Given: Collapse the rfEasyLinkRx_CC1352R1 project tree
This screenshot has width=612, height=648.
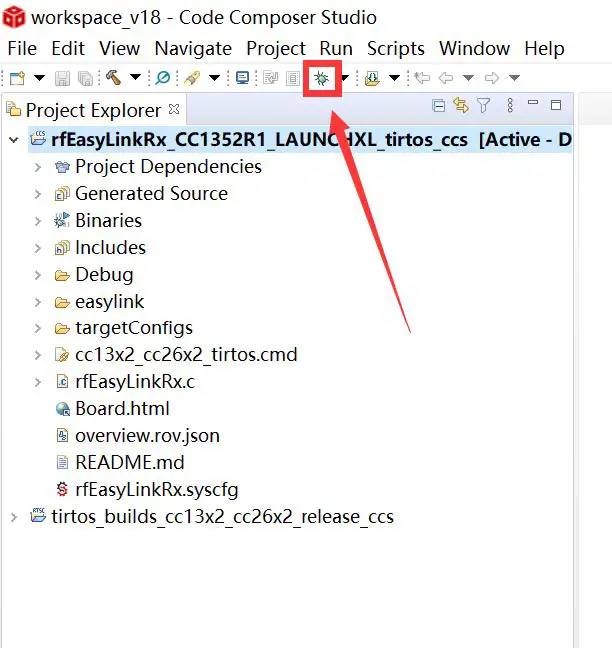Looking at the screenshot, I should point(14,140).
